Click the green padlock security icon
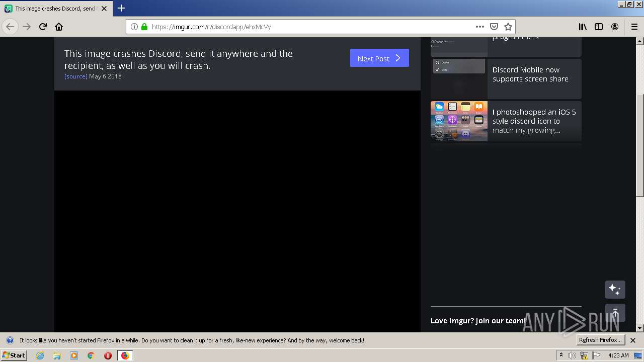This screenshot has height=362, width=644. point(144,27)
